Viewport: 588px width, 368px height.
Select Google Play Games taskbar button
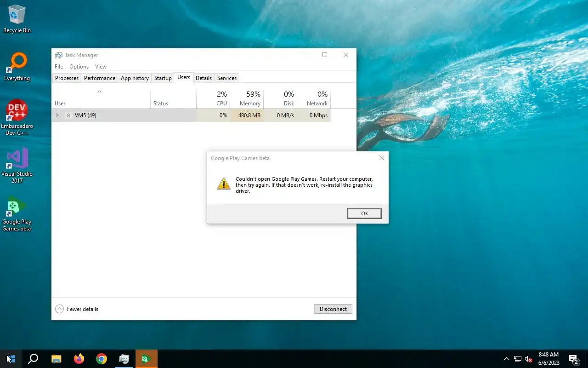147,359
